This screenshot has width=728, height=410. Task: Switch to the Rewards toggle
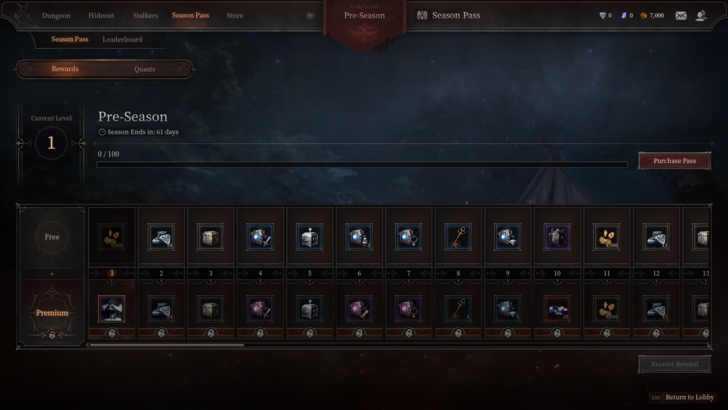65,69
